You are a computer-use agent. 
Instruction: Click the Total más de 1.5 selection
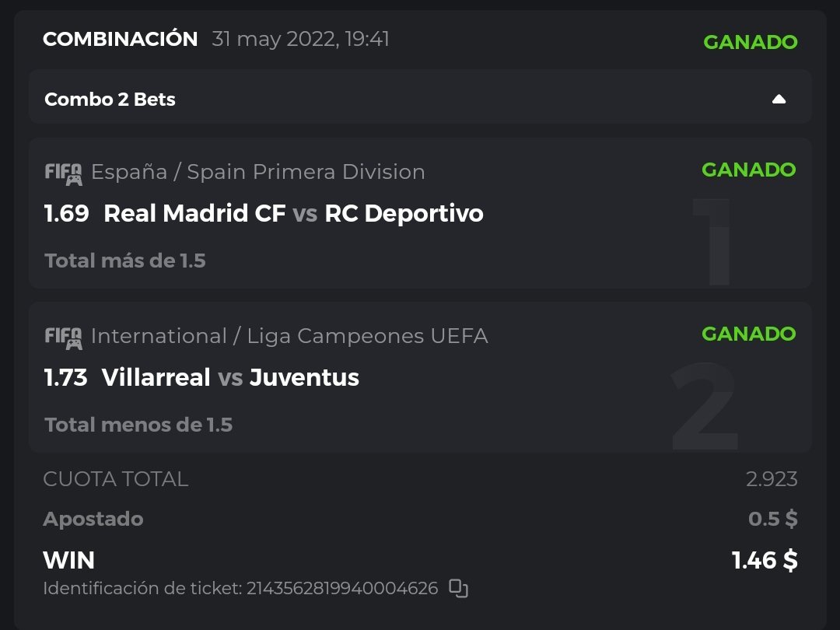tap(125, 261)
